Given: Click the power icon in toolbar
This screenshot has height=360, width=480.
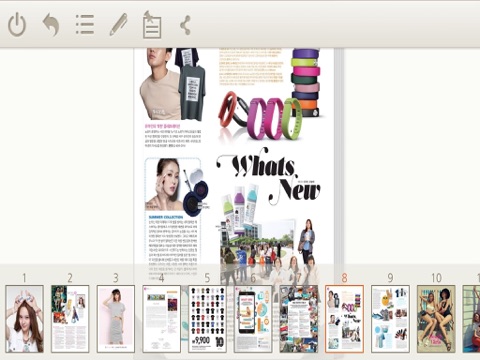Looking at the screenshot, I should point(17,25).
